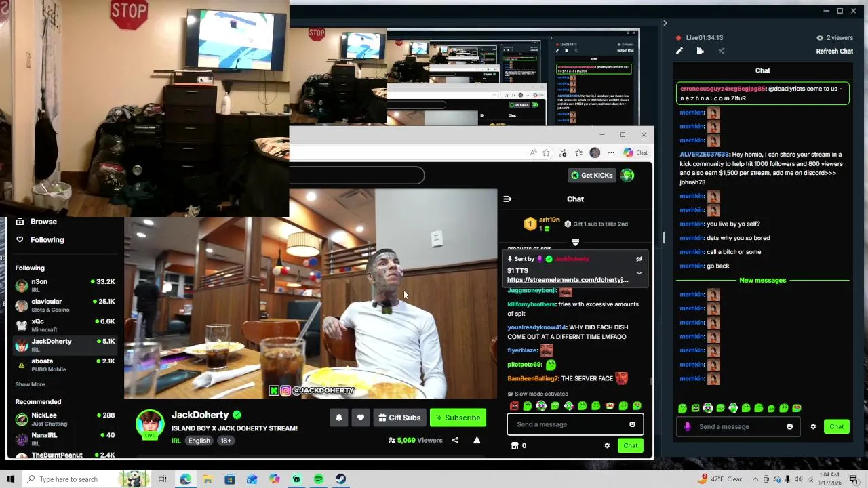Select clavicular channel in Following list
Viewport: 868px width, 488px height.
65,305
